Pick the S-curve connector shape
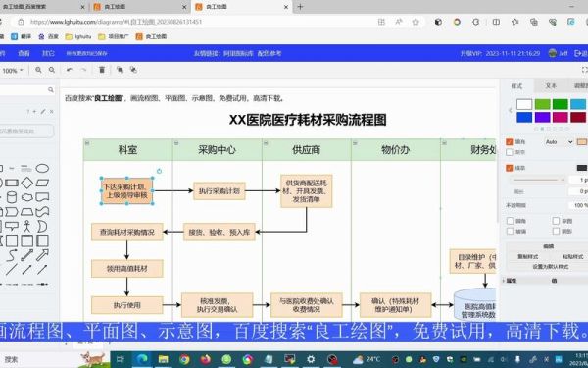 [x=12, y=255]
